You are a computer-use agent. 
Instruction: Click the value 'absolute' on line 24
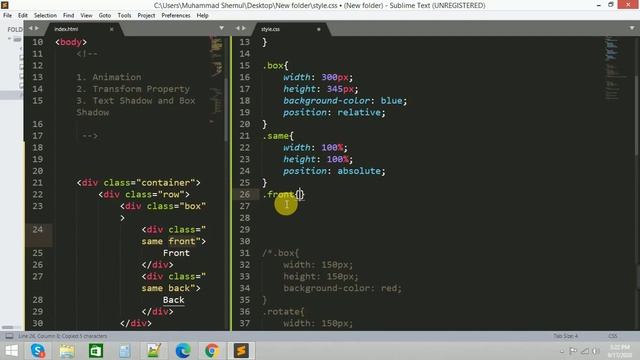click(359, 171)
